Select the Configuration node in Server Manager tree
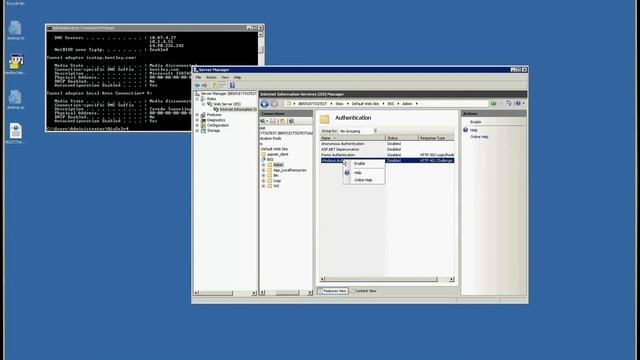Viewport: 640px width, 360px height. coord(218,125)
